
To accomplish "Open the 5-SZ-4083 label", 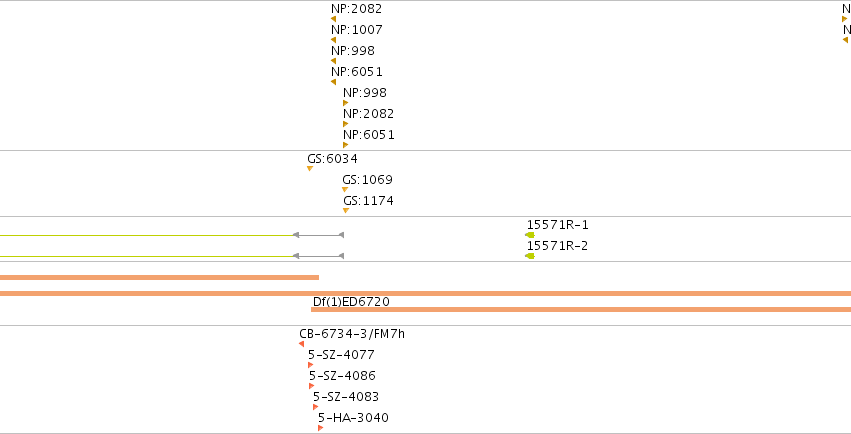I will (346, 397).
